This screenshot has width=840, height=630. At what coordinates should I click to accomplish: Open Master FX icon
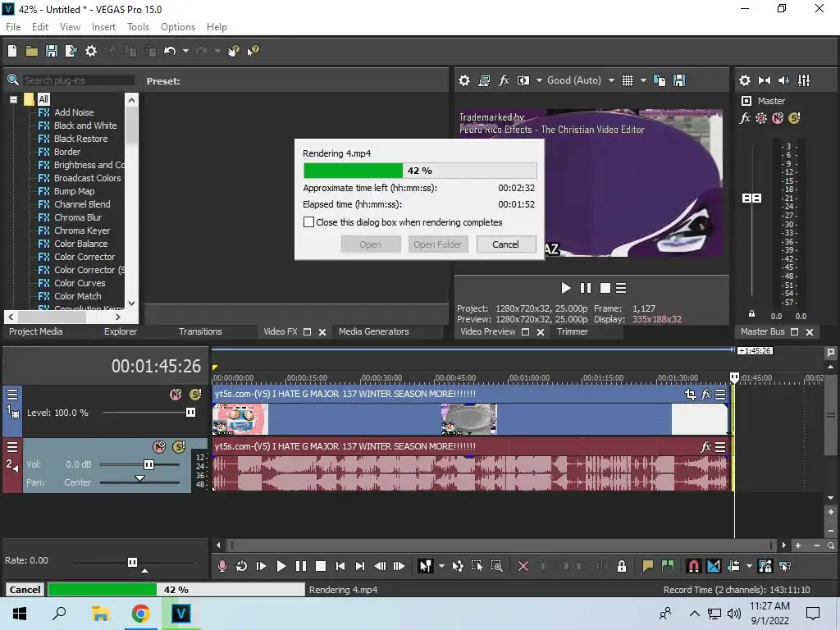point(745,118)
